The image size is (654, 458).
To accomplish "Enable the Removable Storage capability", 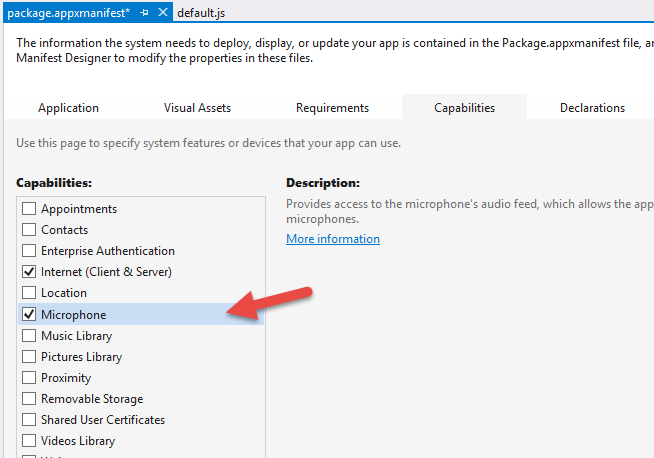I will tap(29, 399).
